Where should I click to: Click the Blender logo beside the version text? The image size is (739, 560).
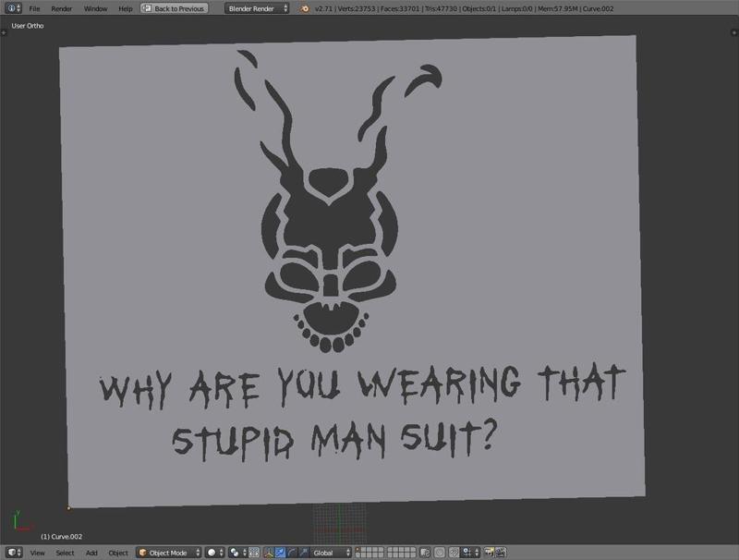coord(305,6)
